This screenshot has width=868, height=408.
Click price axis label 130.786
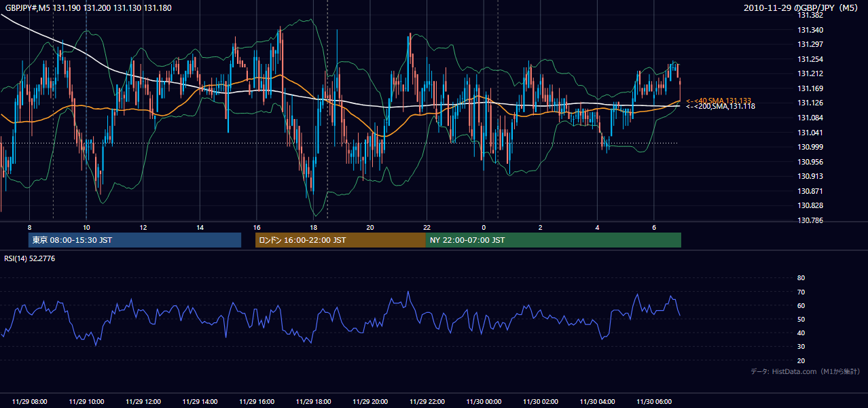(x=810, y=220)
